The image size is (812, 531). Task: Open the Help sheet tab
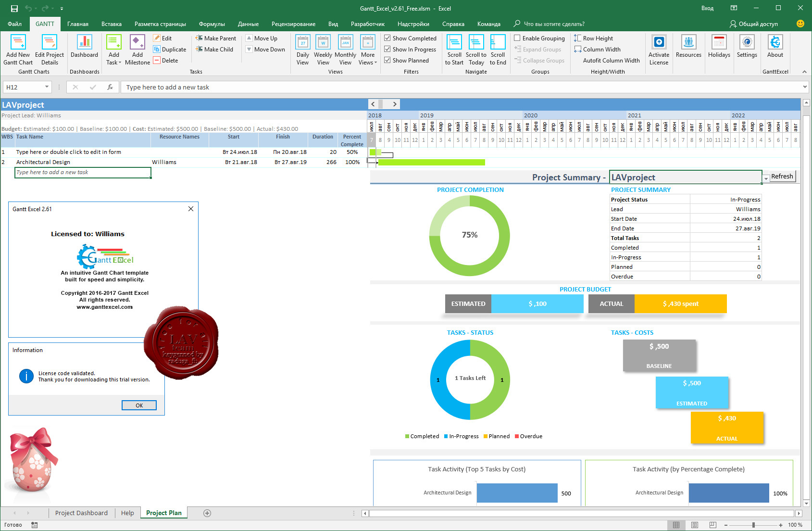click(x=127, y=513)
